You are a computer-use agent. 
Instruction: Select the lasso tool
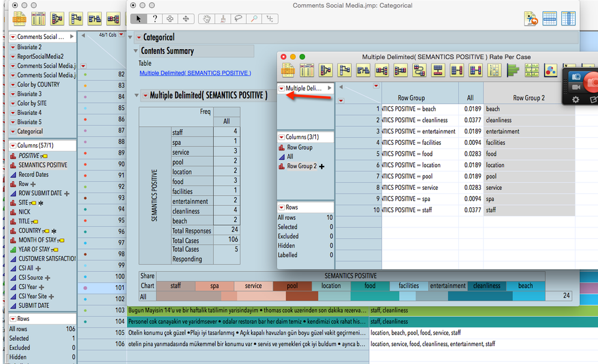tap(238, 19)
